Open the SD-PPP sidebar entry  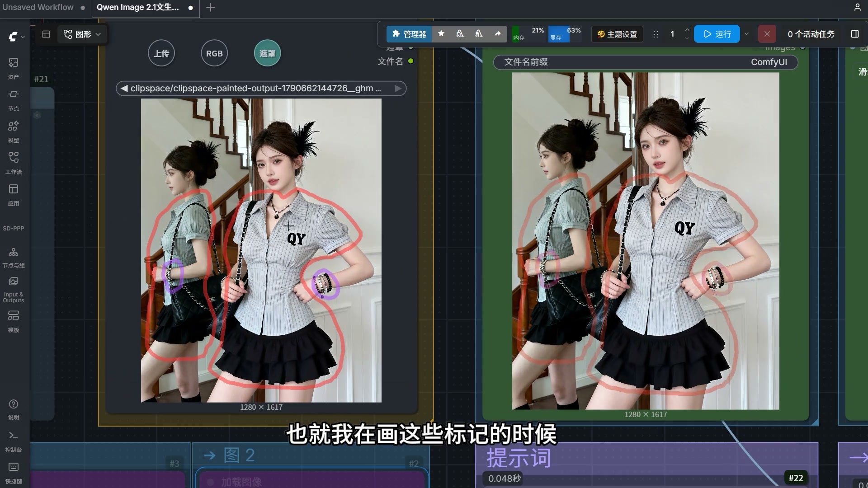click(14, 228)
